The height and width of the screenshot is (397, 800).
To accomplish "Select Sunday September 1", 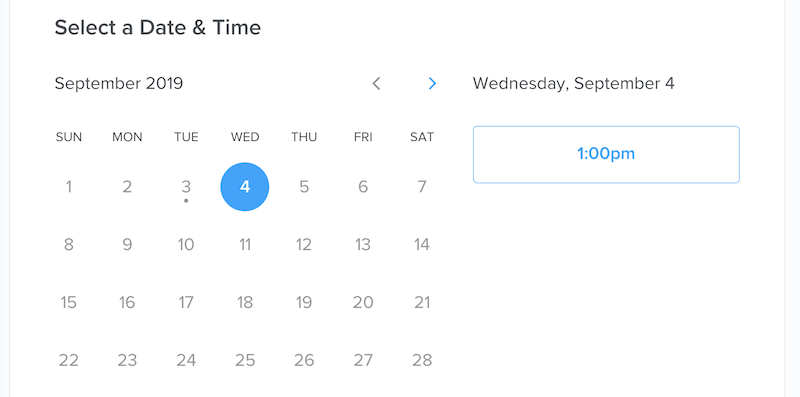I will point(68,187).
